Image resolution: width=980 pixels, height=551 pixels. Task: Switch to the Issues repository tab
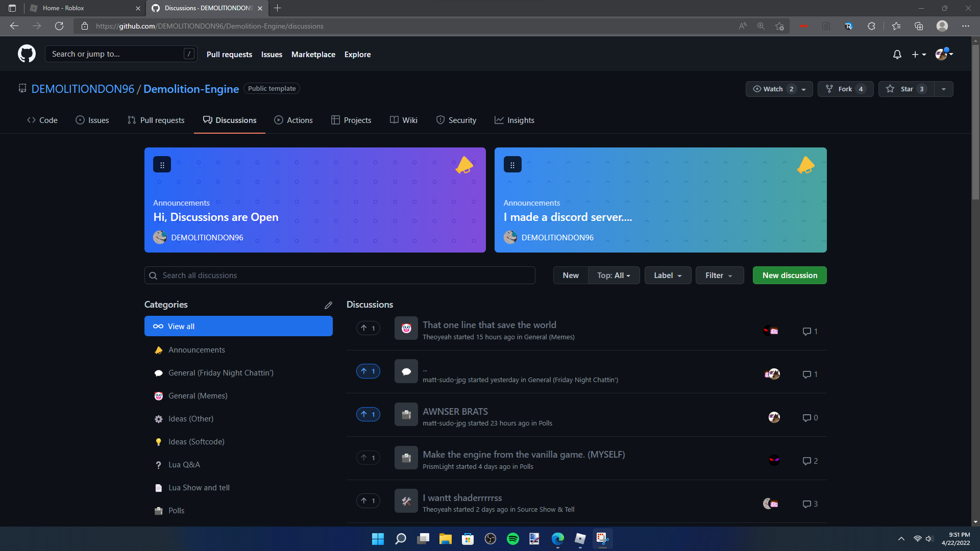pyautogui.click(x=92, y=120)
